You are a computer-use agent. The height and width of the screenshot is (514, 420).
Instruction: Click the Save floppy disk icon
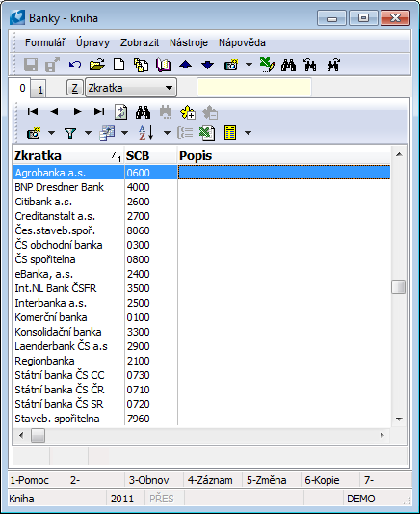31,65
